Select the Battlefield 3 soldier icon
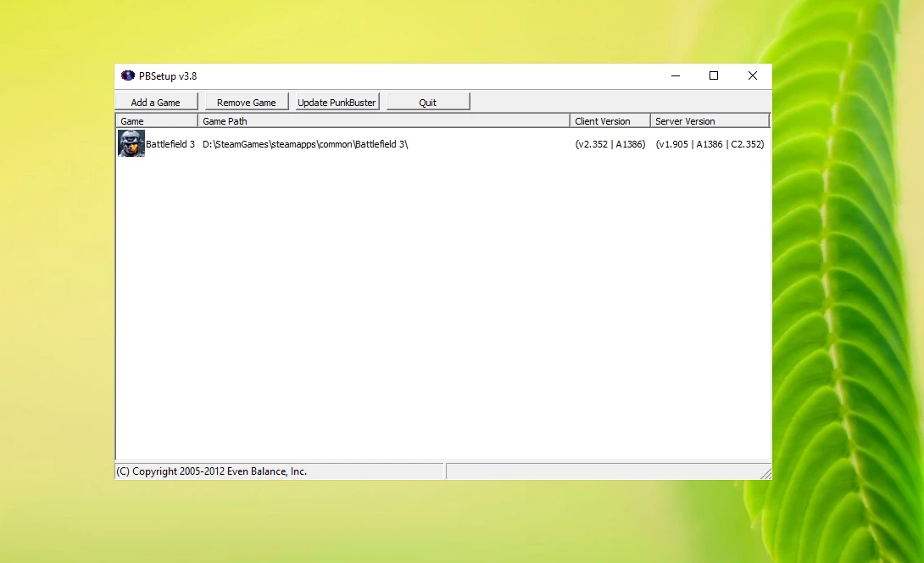The width and height of the screenshot is (924, 563). [x=131, y=143]
